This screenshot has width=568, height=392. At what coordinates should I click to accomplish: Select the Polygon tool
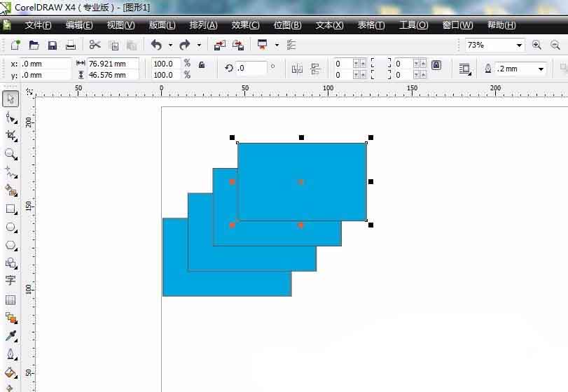pyautogui.click(x=11, y=246)
